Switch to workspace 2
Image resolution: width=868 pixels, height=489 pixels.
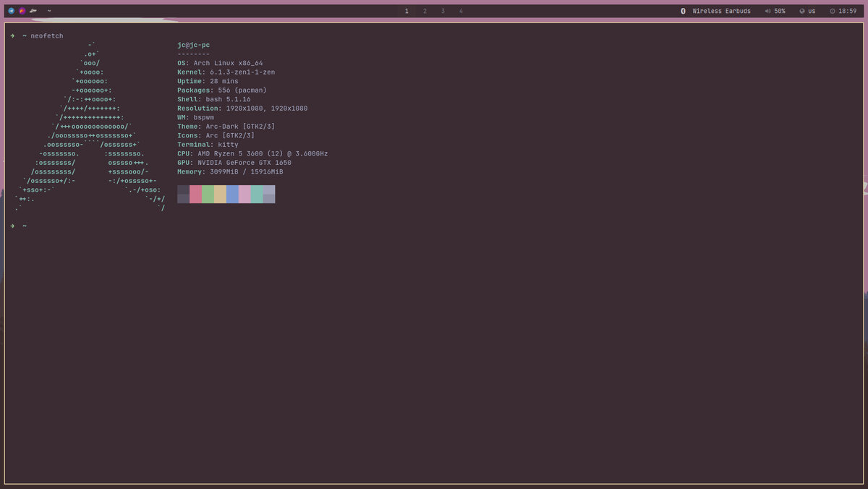click(x=425, y=11)
